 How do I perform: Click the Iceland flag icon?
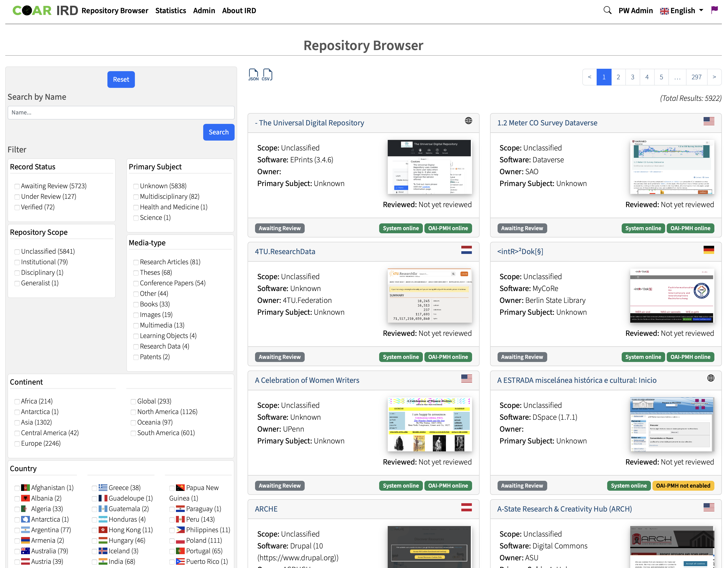103,551
